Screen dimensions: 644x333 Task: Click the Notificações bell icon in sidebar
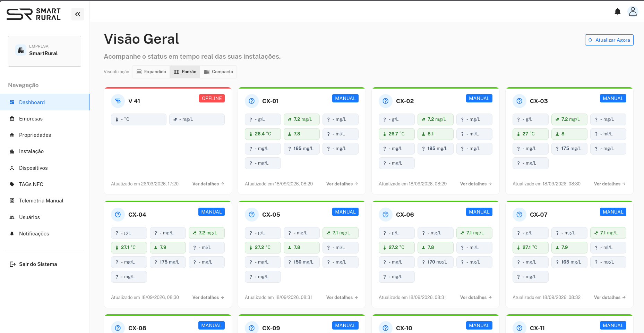pos(12,233)
